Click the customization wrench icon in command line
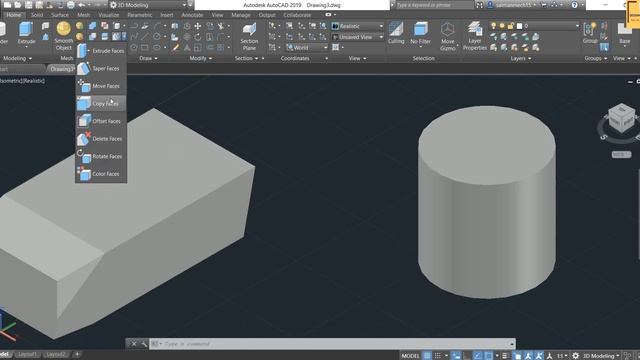This screenshot has width=640, height=360. pos(144,344)
